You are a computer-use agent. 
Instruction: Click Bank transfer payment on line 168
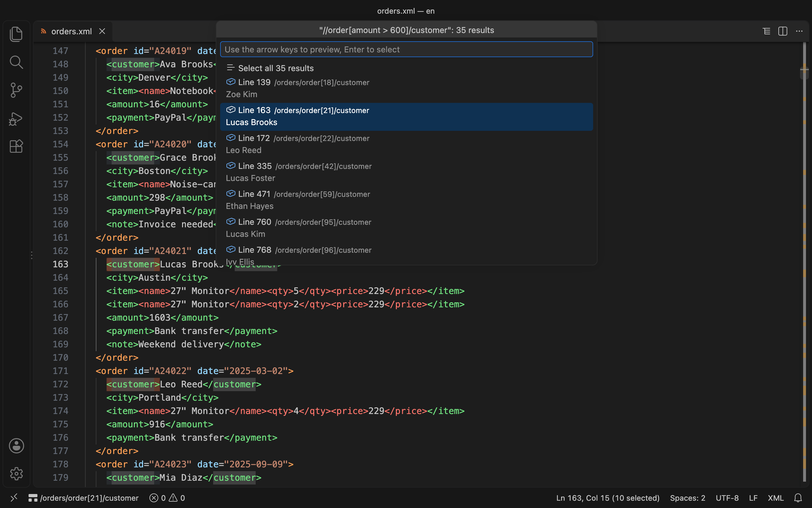[x=189, y=331]
